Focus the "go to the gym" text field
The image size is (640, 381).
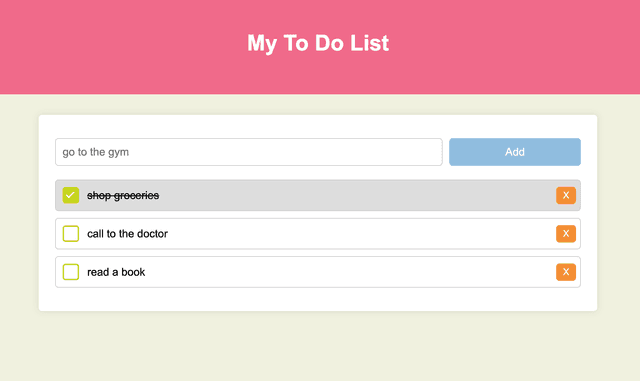(249, 152)
